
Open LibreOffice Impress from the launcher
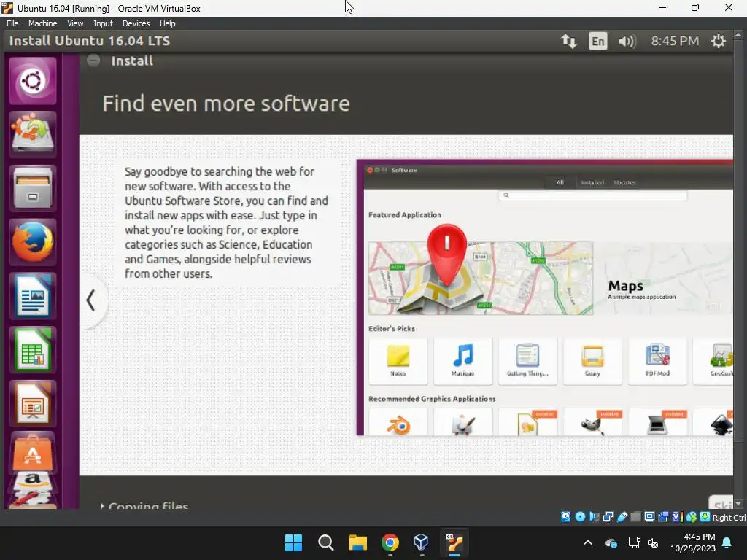pyautogui.click(x=32, y=403)
